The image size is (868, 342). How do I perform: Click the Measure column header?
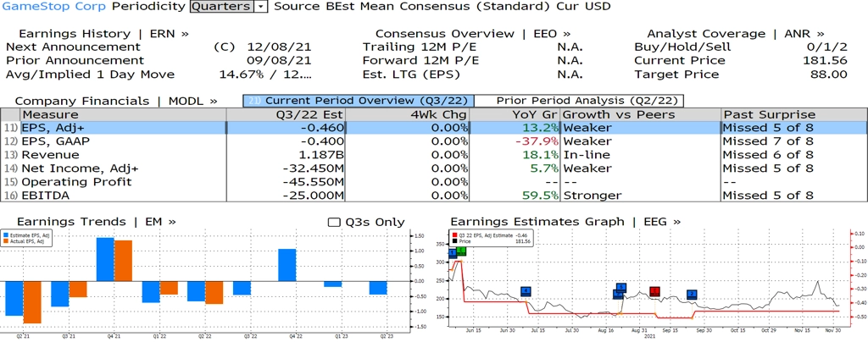pos(123,114)
